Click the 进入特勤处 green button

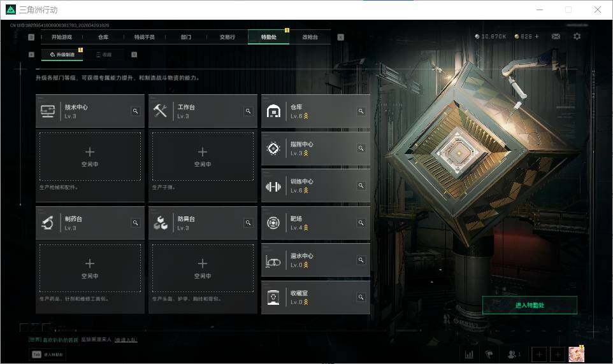point(530,305)
